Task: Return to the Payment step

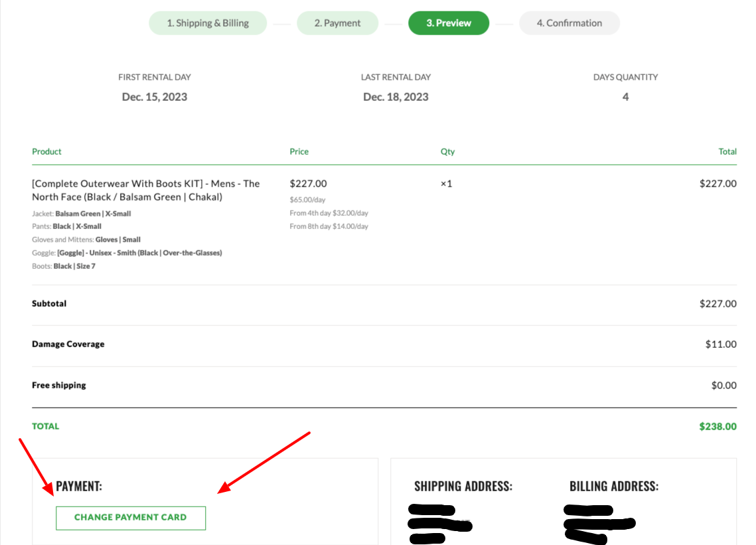Action: click(x=337, y=23)
